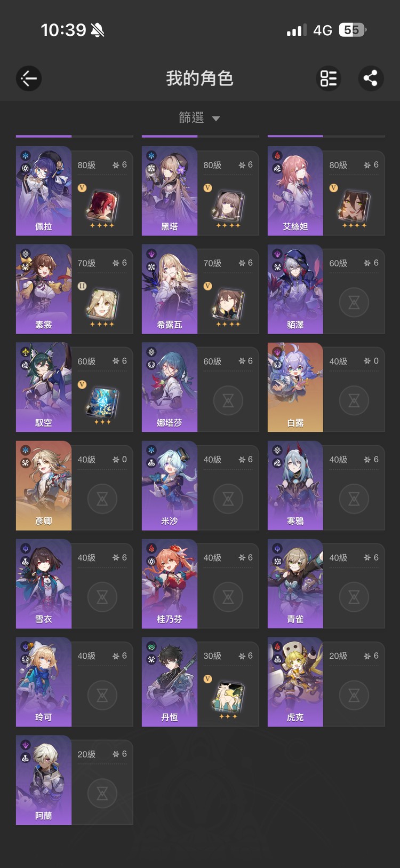Open the 娜塔莎 character card
The width and height of the screenshot is (400, 868).
pos(201,388)
